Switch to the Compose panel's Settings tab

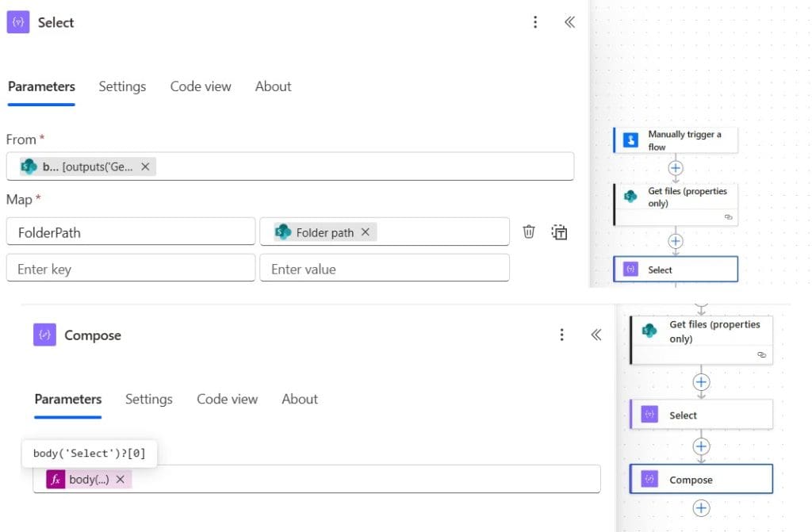148,400
